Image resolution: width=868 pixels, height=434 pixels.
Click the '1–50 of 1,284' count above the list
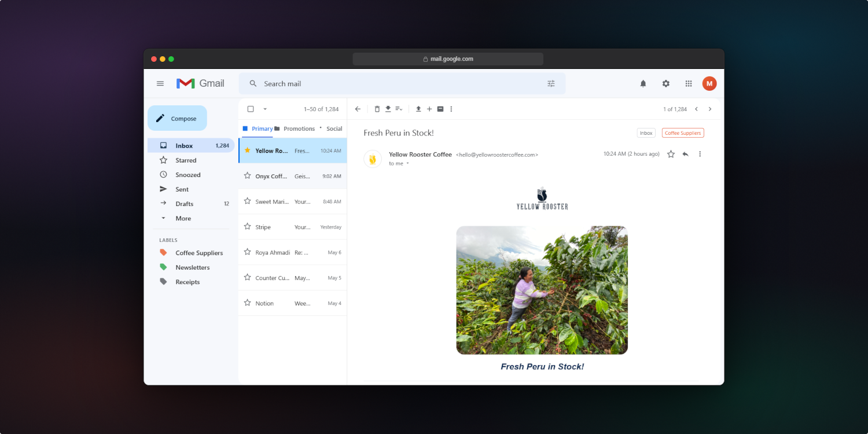pos(321,109)
